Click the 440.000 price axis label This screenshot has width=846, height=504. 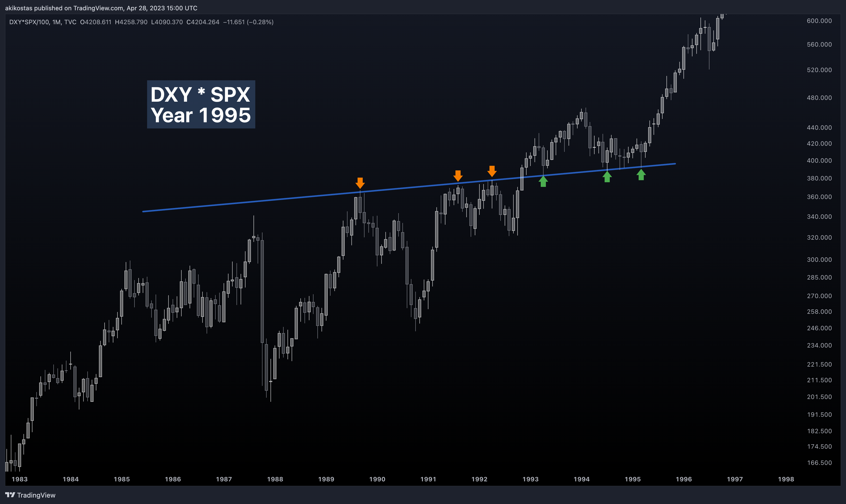[x=819, y=128]
